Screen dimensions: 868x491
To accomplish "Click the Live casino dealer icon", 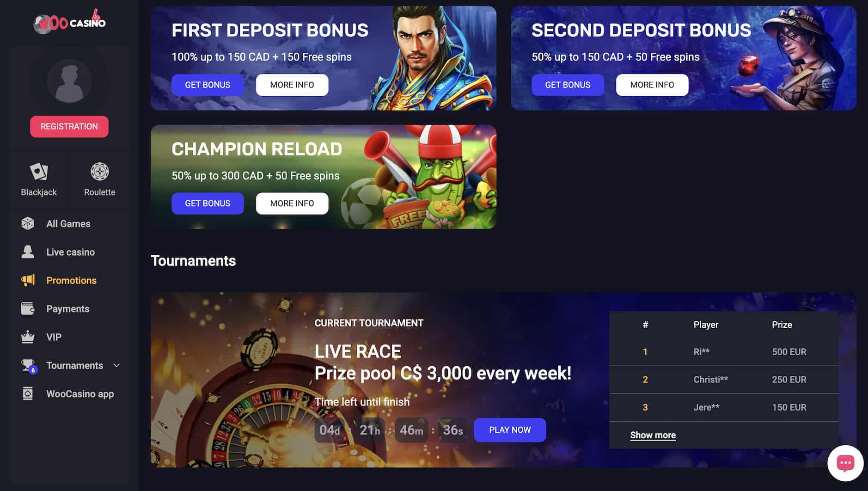I will (x=28, y=252).
